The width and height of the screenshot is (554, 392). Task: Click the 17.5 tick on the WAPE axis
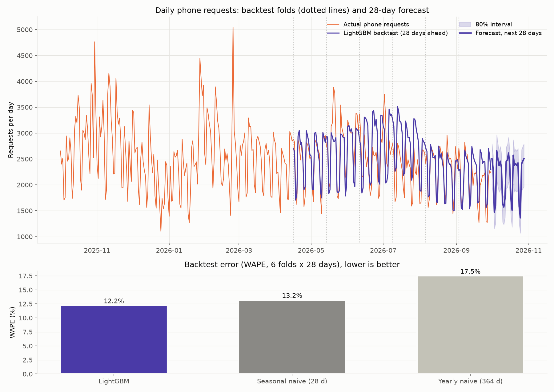[x=26, y=276]
